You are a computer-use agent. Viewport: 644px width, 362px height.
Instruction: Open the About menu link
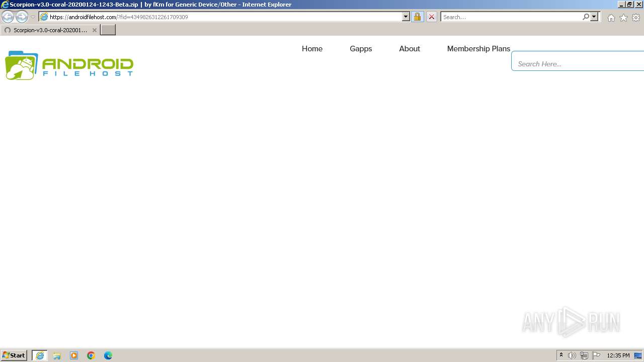pyautogui.click(x=410, y=49)
